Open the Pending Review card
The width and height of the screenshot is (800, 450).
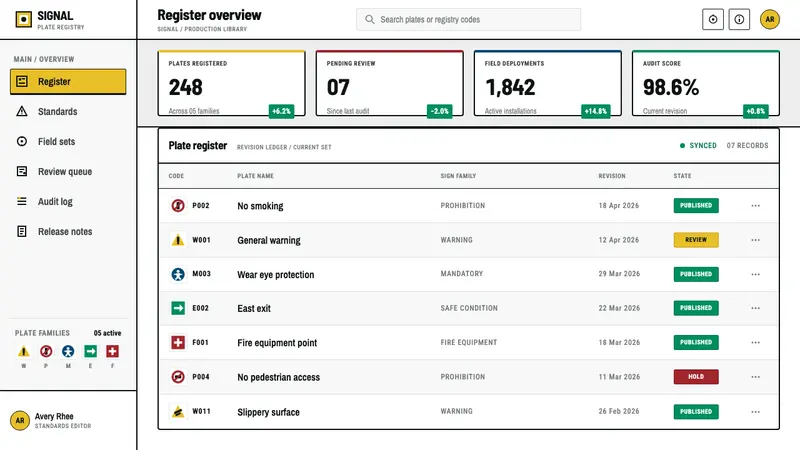click(x=390, y=83)
